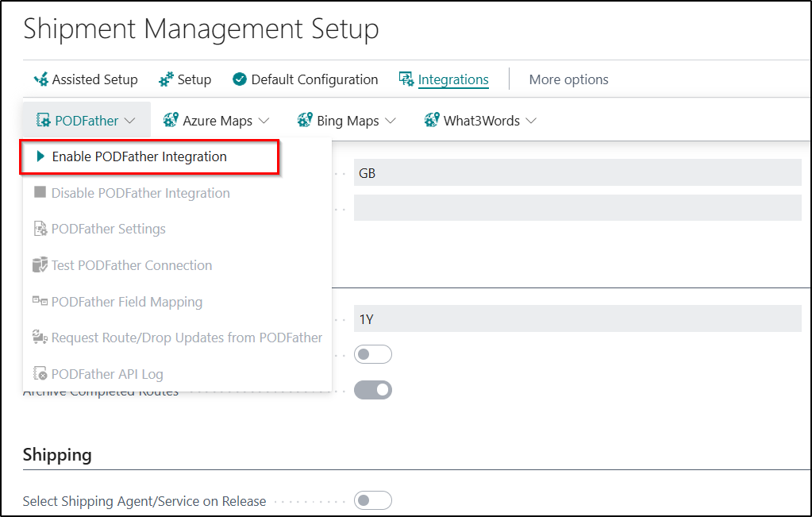The width and height of the screenshot is (812, 517).
Task: Select Disable PODFather Integration menu entry
Action: pos(177,193)
